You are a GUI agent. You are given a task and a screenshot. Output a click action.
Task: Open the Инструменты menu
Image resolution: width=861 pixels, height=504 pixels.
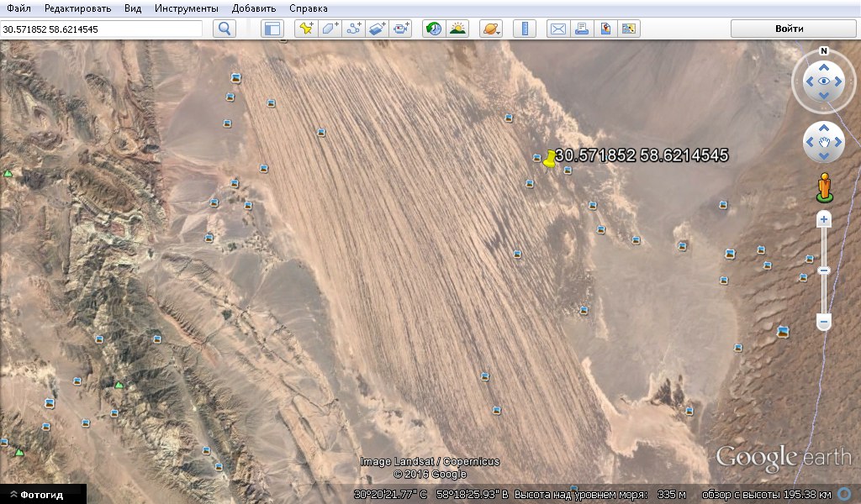186,8
